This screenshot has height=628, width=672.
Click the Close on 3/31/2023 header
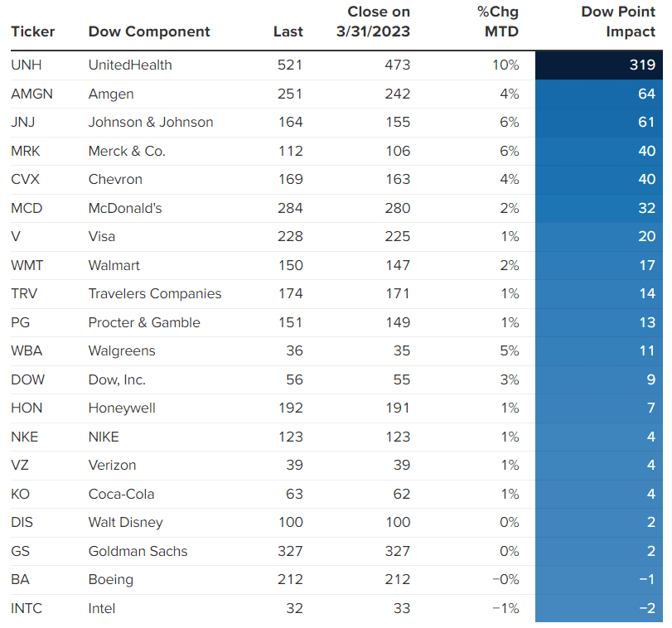pyautogui.click(x=379, y=22)
